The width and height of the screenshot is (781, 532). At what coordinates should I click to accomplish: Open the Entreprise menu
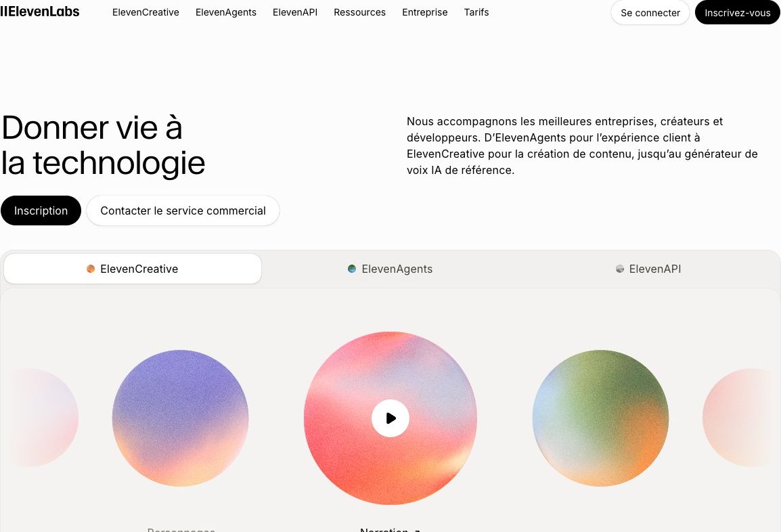[x=425, y=12]
